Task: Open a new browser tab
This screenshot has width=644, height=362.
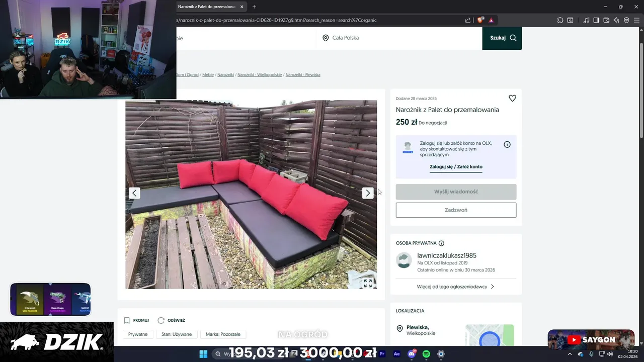Action: tap(254, 7)
